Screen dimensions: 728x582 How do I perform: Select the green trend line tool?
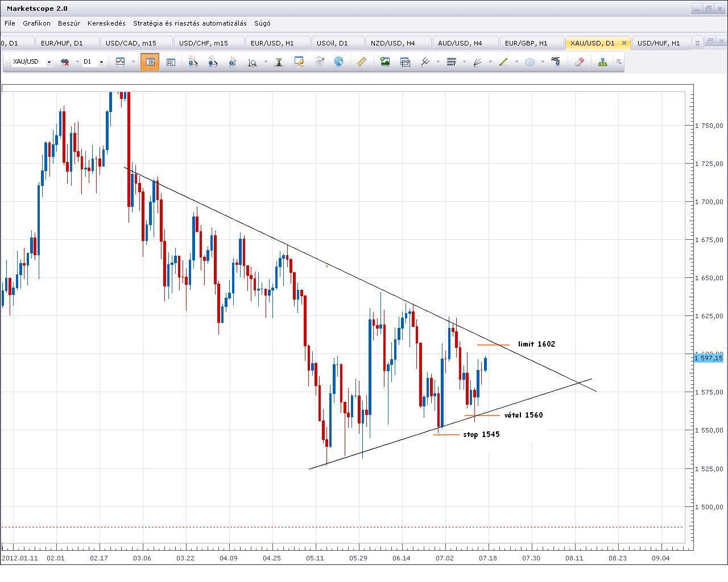(x=503, y=61)
